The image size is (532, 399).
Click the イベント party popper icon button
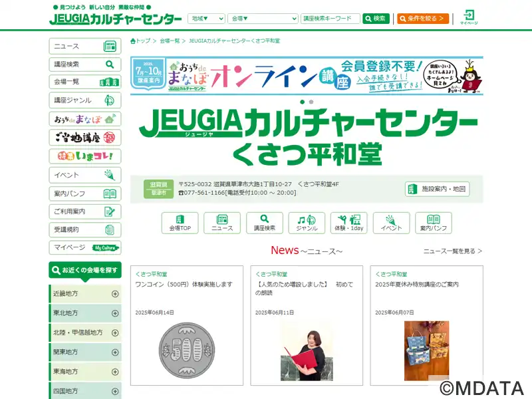tap(391, 223)
